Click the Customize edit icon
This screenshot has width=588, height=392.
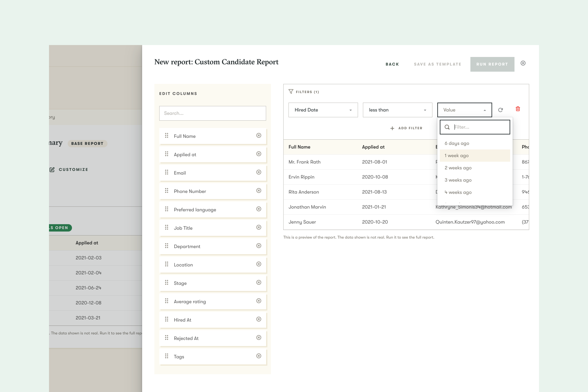pos(52,170)
